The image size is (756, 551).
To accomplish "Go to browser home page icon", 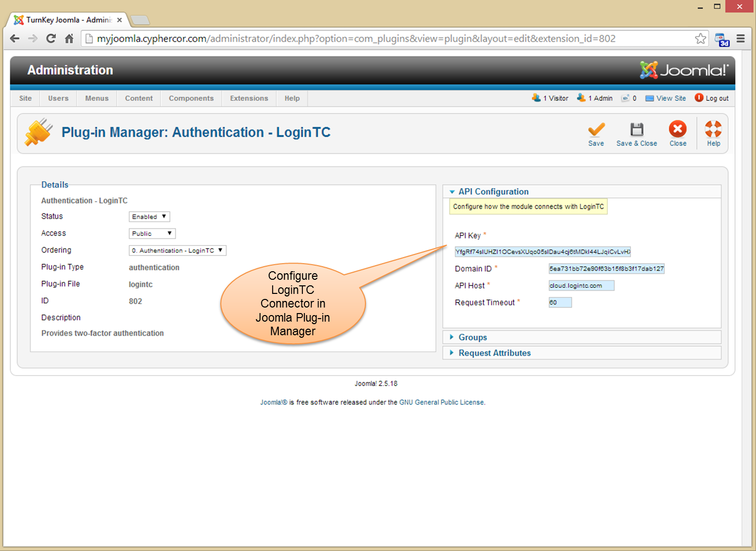I will point(69,38).
